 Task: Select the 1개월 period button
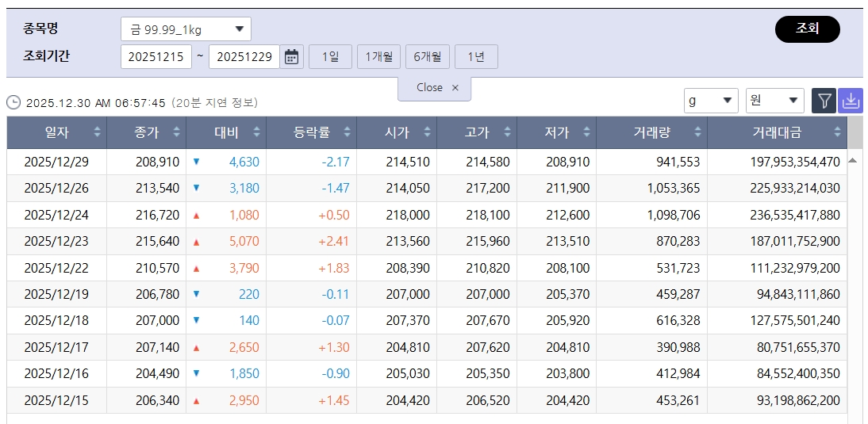pos(378,56)
